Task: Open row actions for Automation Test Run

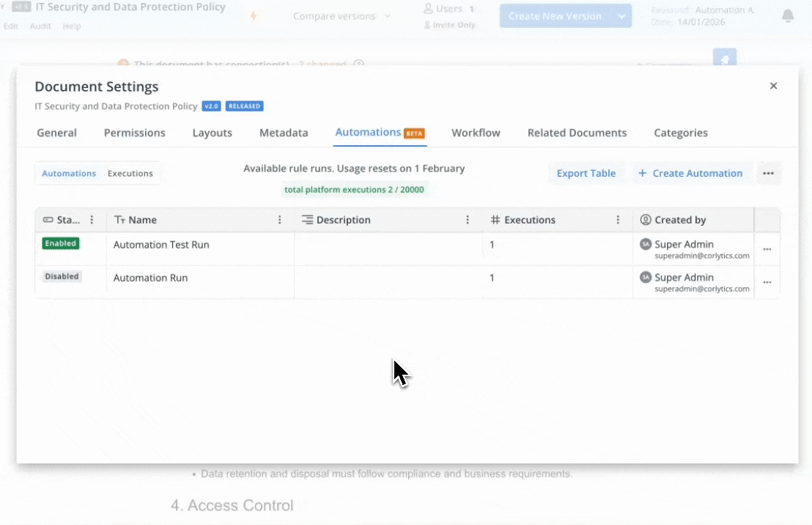Action: coord(767,249)
